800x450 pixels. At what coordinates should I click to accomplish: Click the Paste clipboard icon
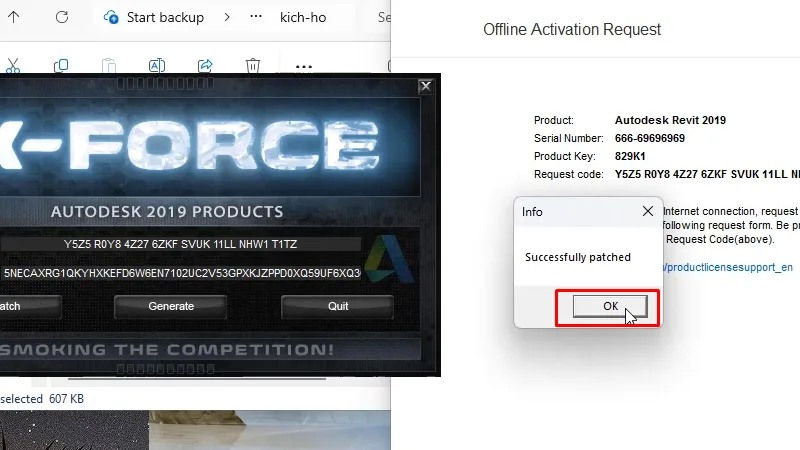(109, 66)
